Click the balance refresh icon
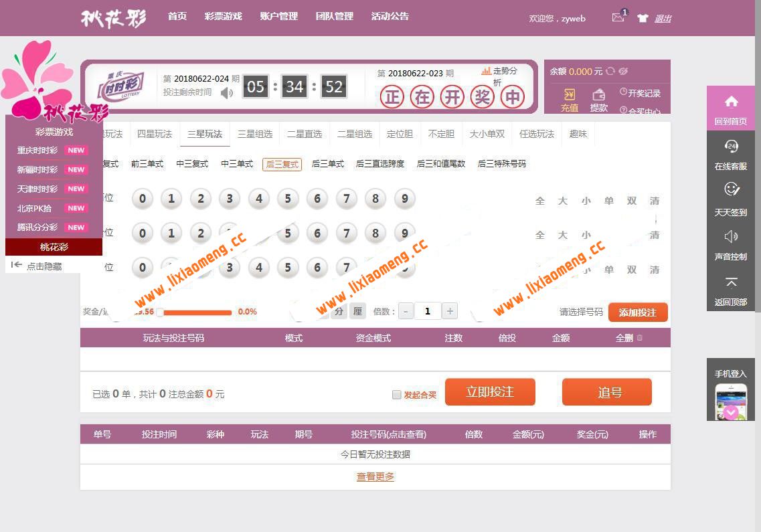This screenshot has width=761, height=532. (x=610, y=71)
